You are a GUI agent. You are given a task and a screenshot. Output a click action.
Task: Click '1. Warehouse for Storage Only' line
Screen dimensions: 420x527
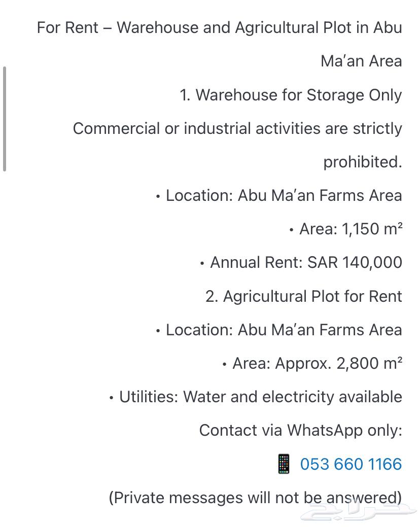291,95
